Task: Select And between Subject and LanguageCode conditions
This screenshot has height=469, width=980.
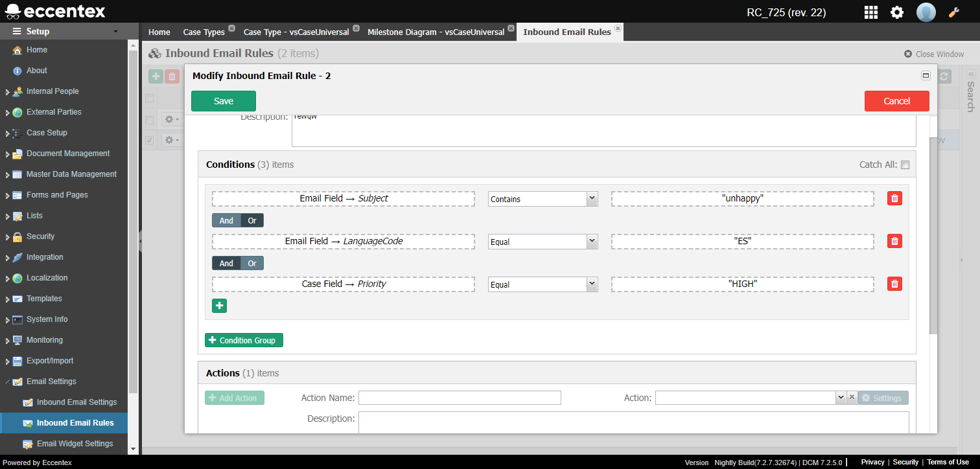Action: (x=226, y=220)
